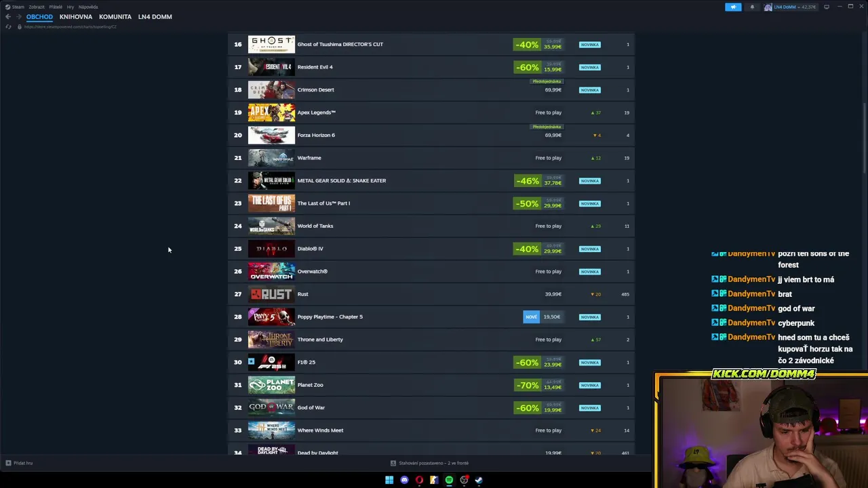Open Ghost of Tsushima DIRECTOR'S CUT thumbnail

point(271,45)
